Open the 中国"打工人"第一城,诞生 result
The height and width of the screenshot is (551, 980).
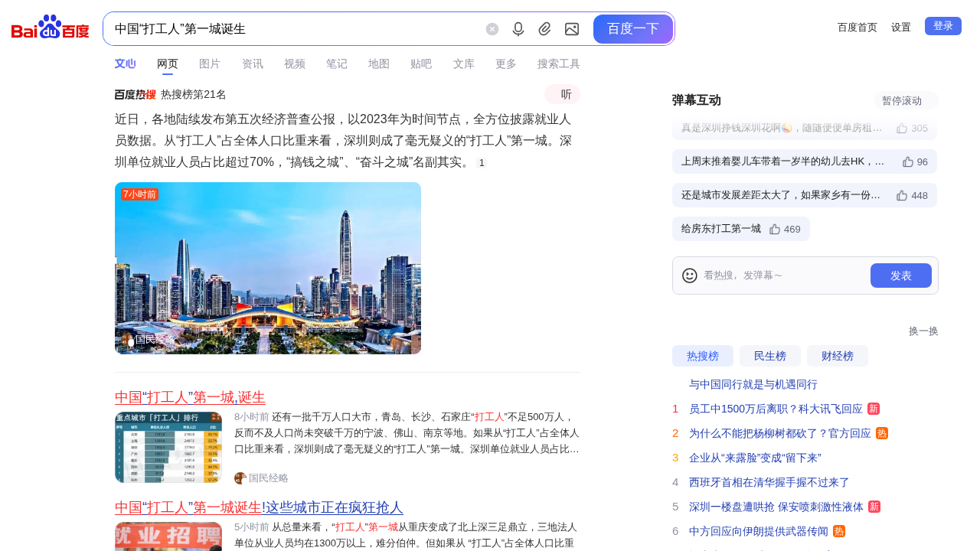click(190, 397)
